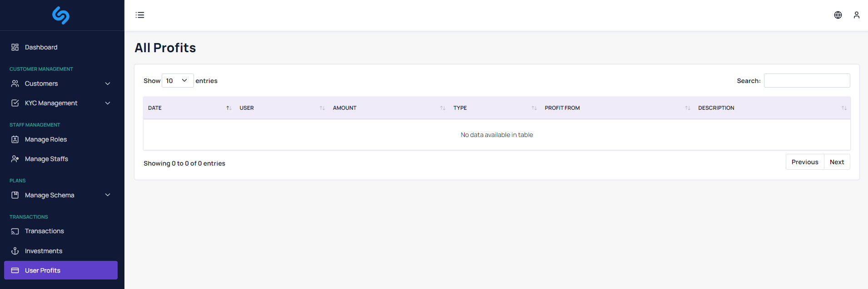
Task: Click the Transactions cast icon
Action: point(15,231)
